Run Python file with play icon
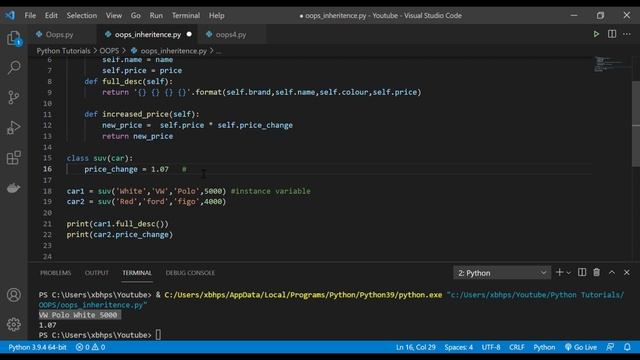640x360 pixels. click(x=596, y=34)
